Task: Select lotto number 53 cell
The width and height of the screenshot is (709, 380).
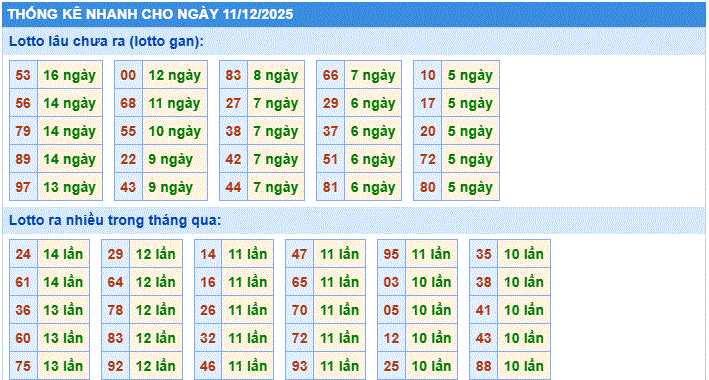Action: (x=23, y=75)
